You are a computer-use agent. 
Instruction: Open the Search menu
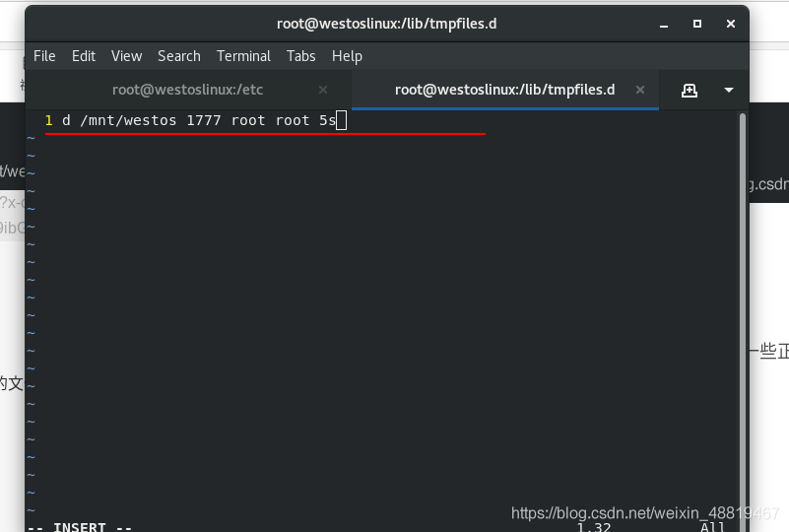tap(179, 56)
